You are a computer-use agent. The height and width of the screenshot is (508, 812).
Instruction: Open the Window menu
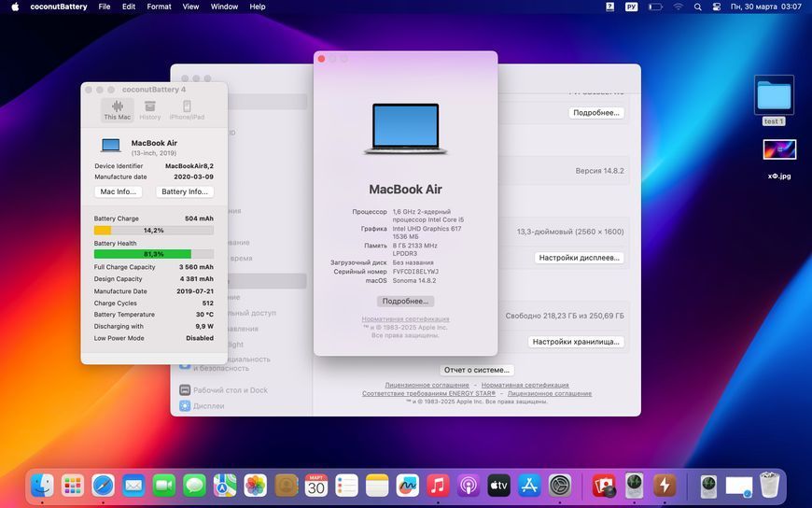click(x=224, y=7)
